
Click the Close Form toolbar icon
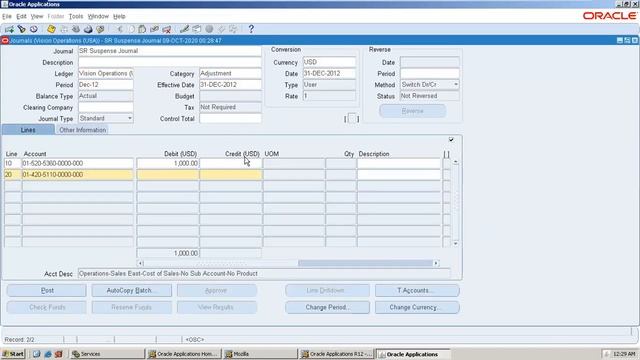[100, 29]
